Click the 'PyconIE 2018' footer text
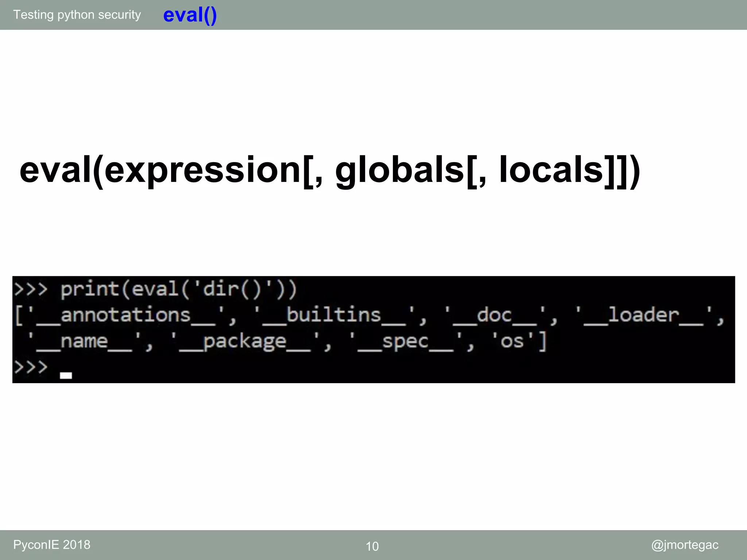The width and height of the screenshot is (747, 560). point(52,545)
